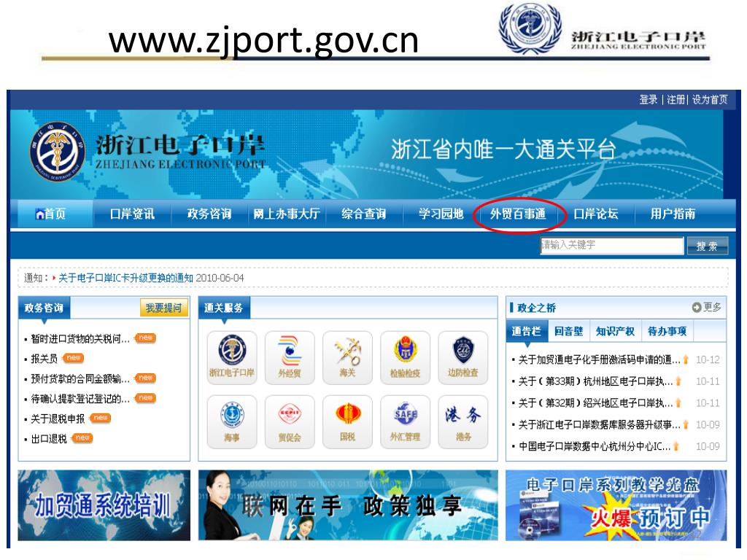The width and height of the screenshot is (747, 560).
Task: Open the 浙江电子口岸 service icon
Action: pyautogui.click(x=232, y=357)
